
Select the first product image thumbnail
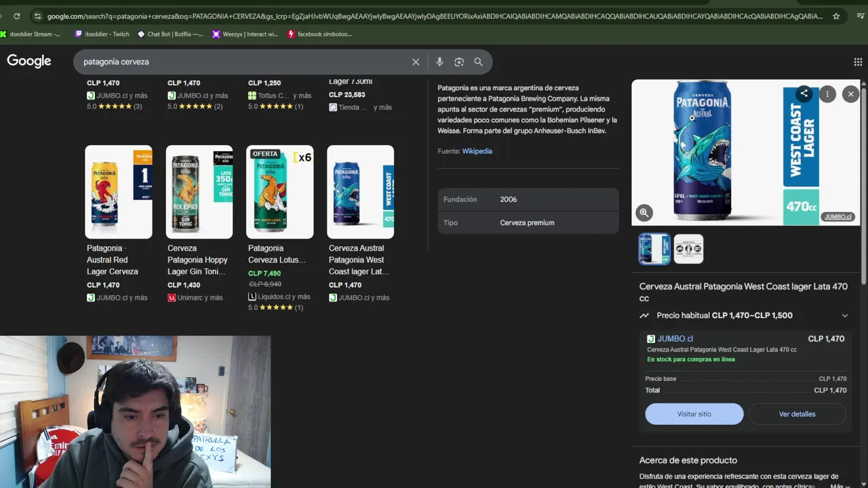(x=654, y=249)
